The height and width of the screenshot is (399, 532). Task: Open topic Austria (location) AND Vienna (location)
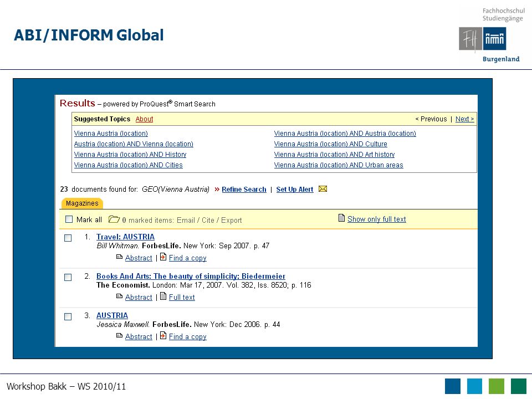tap(134, 144)
